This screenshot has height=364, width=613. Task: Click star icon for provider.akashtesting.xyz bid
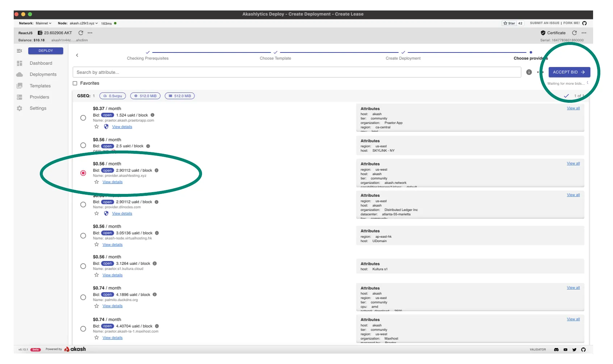click(97, 182)
